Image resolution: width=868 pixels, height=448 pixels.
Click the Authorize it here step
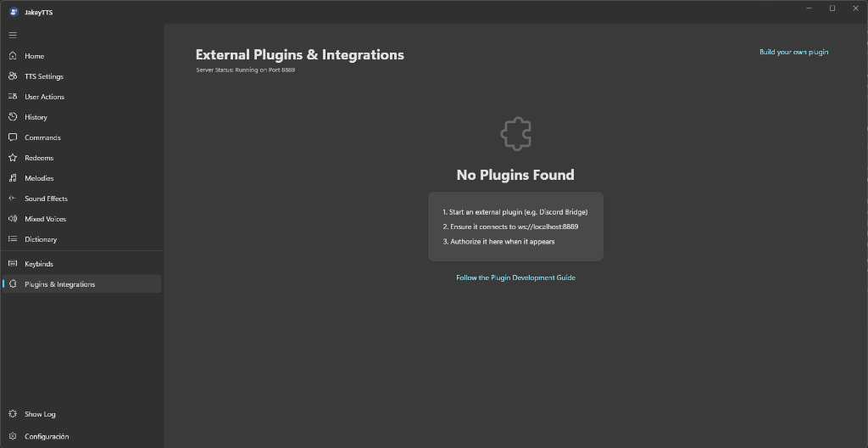point(498,242)
